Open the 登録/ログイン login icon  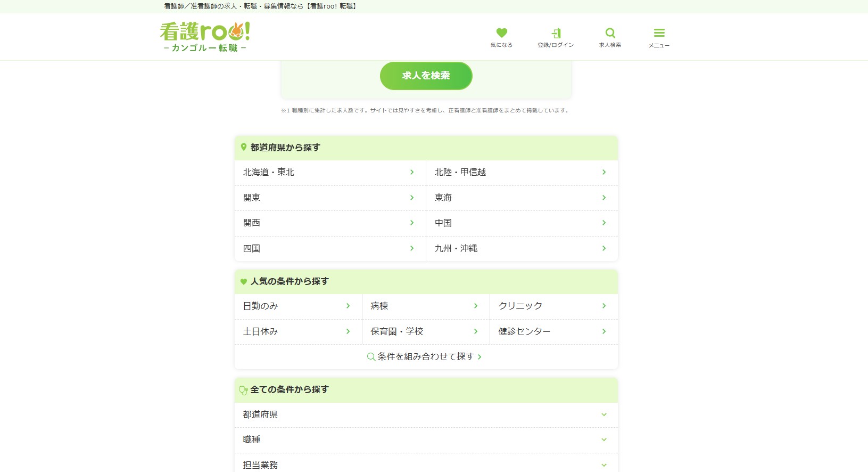556,33
